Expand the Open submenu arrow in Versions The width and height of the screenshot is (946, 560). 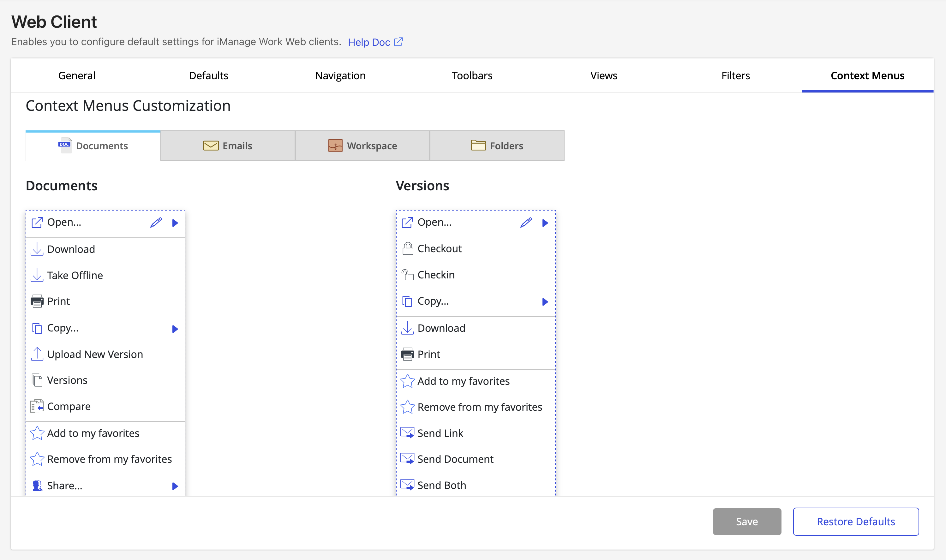point(545,223)
